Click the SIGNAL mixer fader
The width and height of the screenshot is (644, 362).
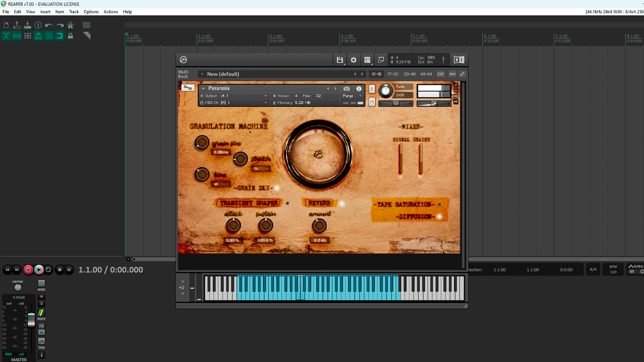tap(401, 159)
